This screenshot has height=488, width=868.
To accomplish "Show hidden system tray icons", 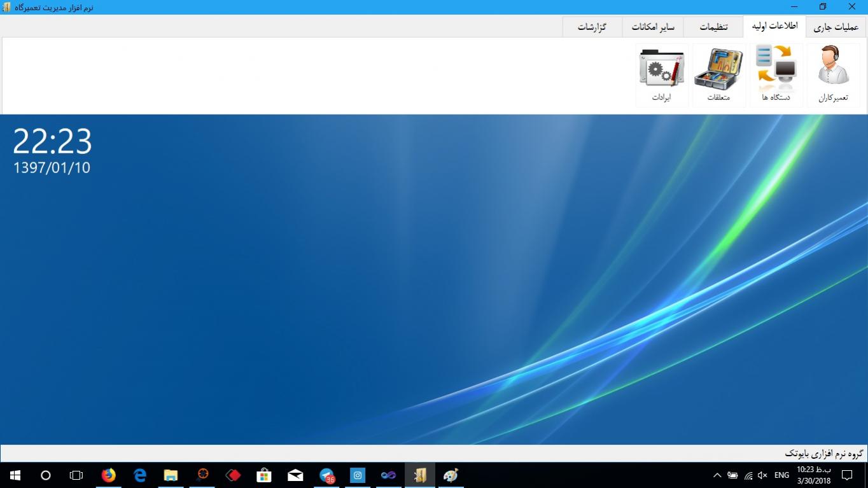I will [717, 475].
